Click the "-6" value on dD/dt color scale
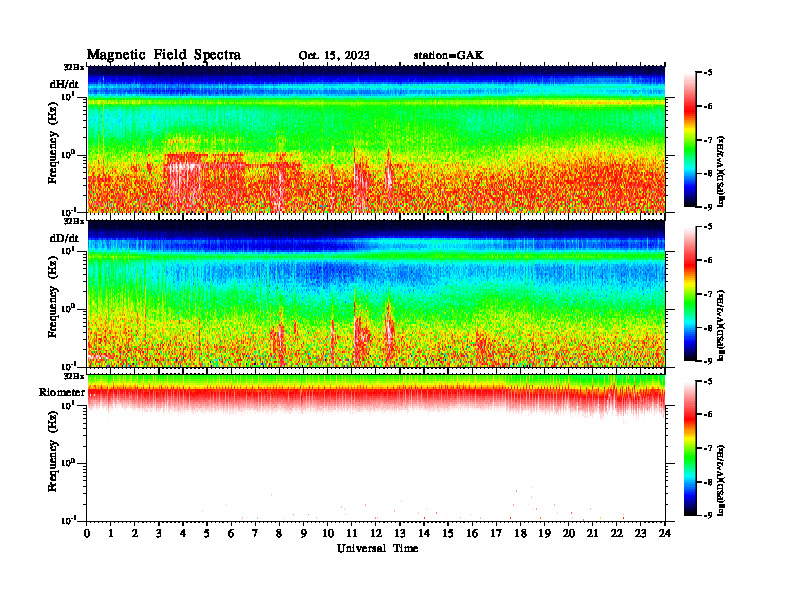Image resolution: width=792 pixels, height=612 pixels. point(708,261)
